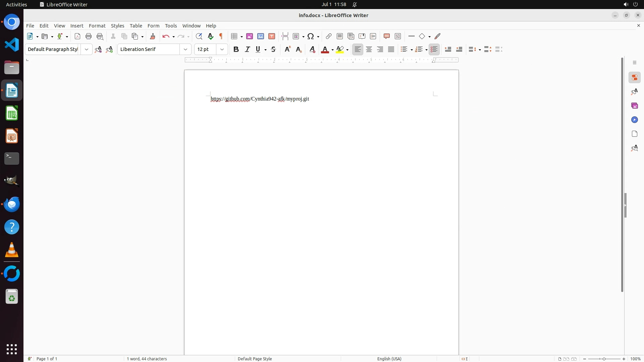Insert a hyperlink using the link icon

[x=329, y=36]
